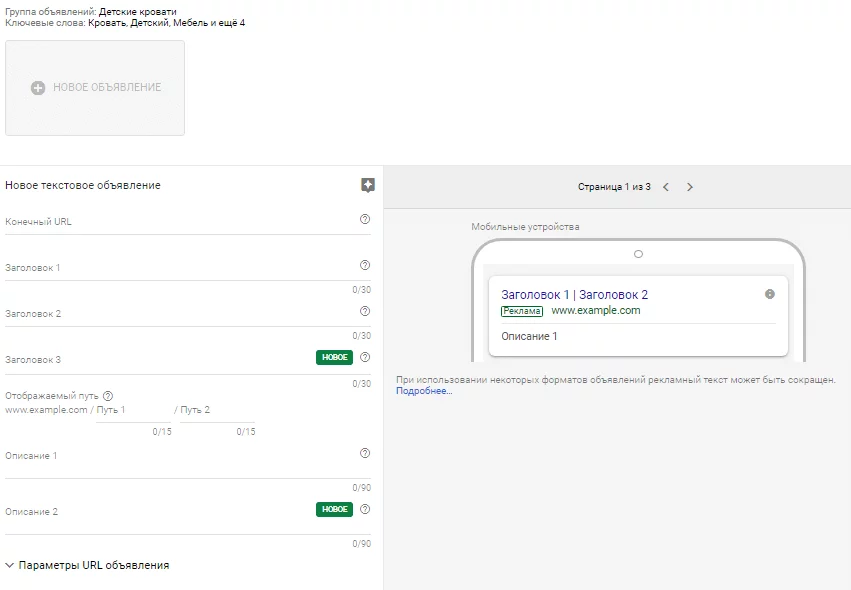851x590 pixels.
Task: Open ad suggestions star icon
Action: pos(367,185)
